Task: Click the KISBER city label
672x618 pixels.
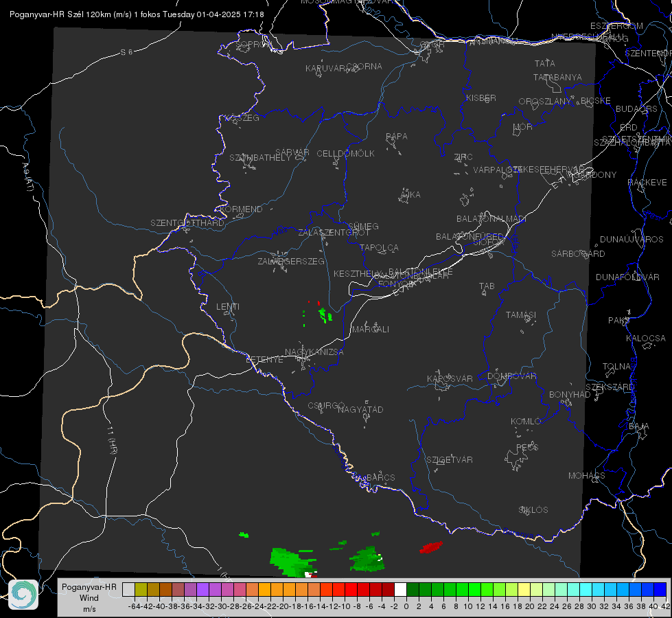Action: point(481,98)
